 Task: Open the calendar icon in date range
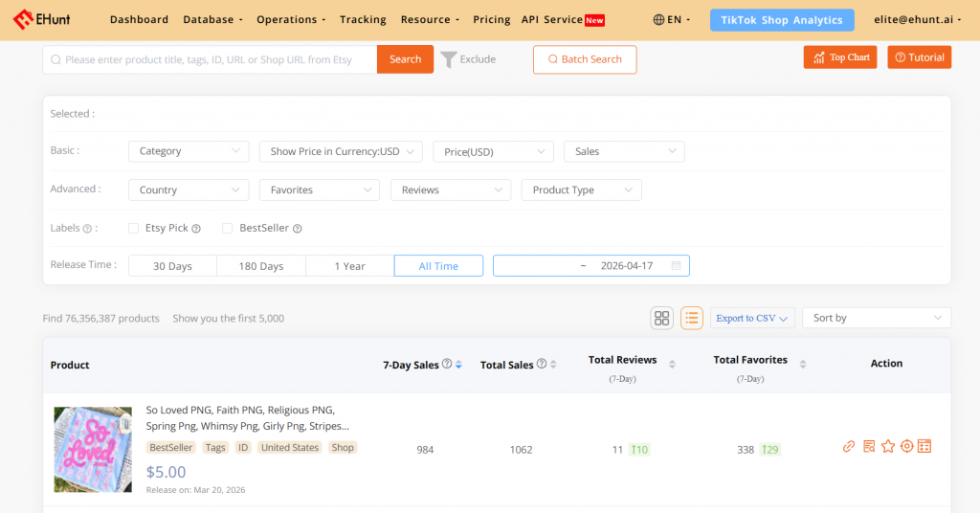pyautogui.click(x=677, y=266)
